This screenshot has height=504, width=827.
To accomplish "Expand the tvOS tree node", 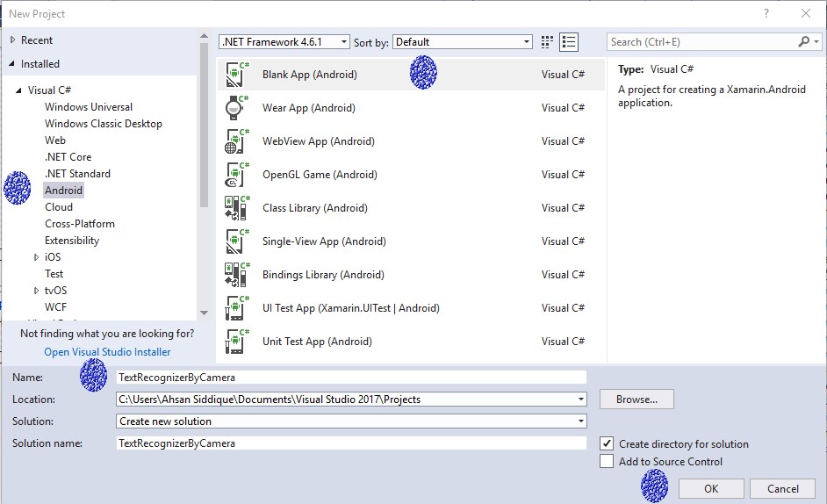I will tap(36, 291).
